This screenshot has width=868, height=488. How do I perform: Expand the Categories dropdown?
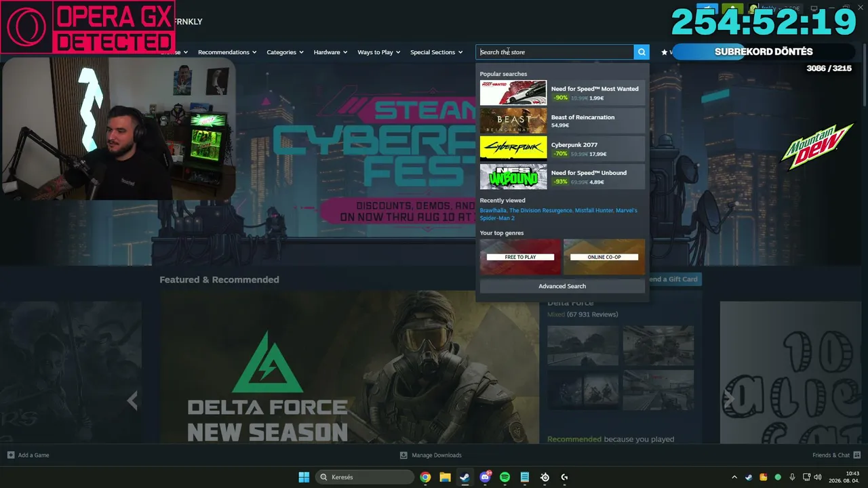click(285, 52)
